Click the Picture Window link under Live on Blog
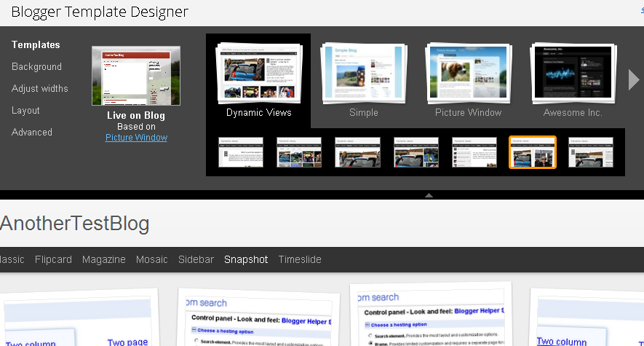The image size is (644, 346). pyautogui.click(x=136, y=138)
